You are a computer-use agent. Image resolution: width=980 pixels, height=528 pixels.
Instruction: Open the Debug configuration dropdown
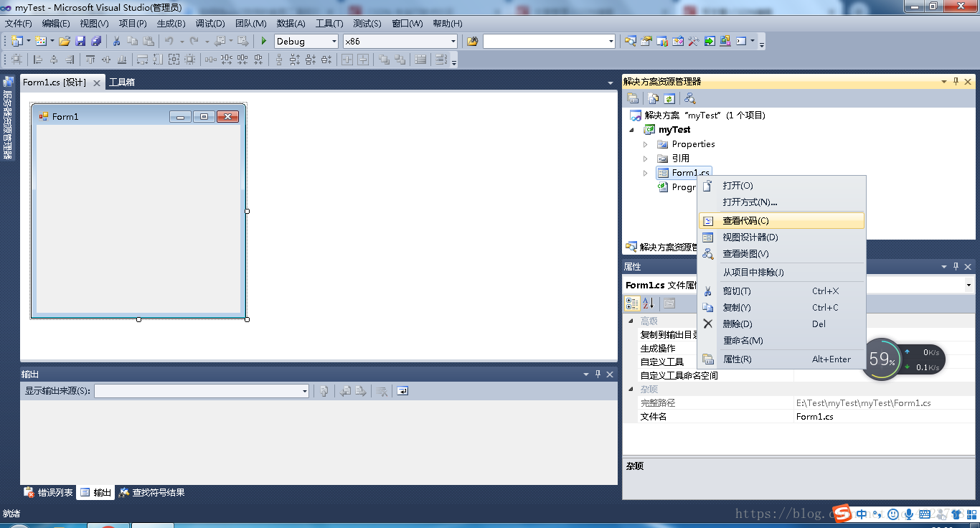point(334,42)
